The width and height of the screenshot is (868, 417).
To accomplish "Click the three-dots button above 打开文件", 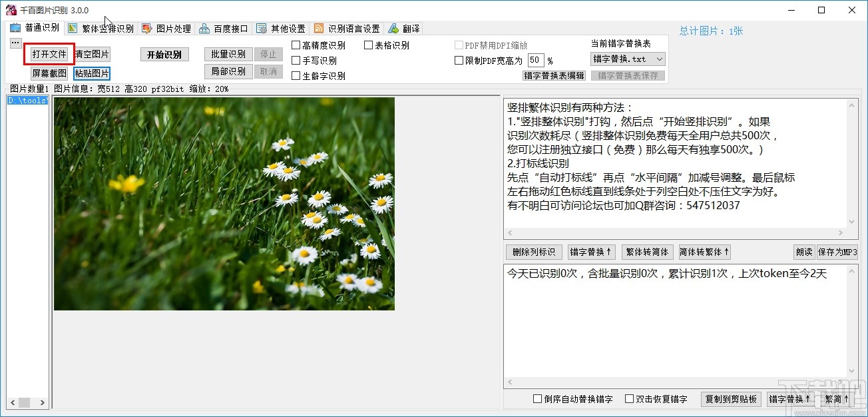I will pyautogui.click(x=15, y=43).
